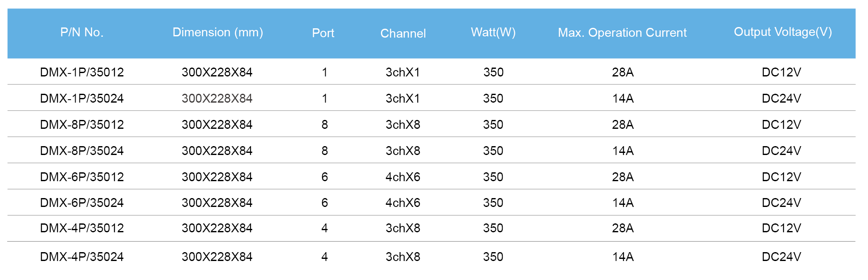The height and width of the screenshot is (280, 868).
Task: Click the Watt(W) column header
Action: click(493, 33)
